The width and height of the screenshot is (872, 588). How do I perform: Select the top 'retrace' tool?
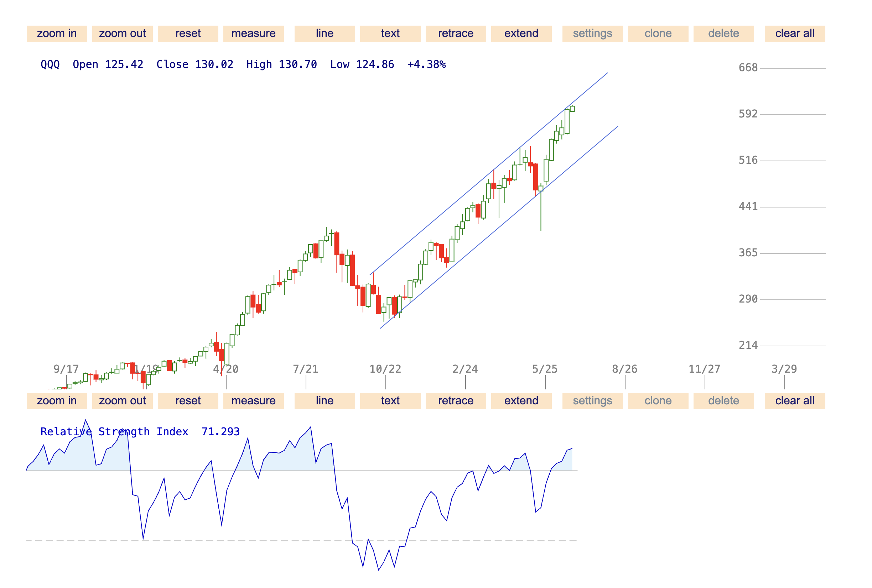pyautogui.click(x=456, y=34)
